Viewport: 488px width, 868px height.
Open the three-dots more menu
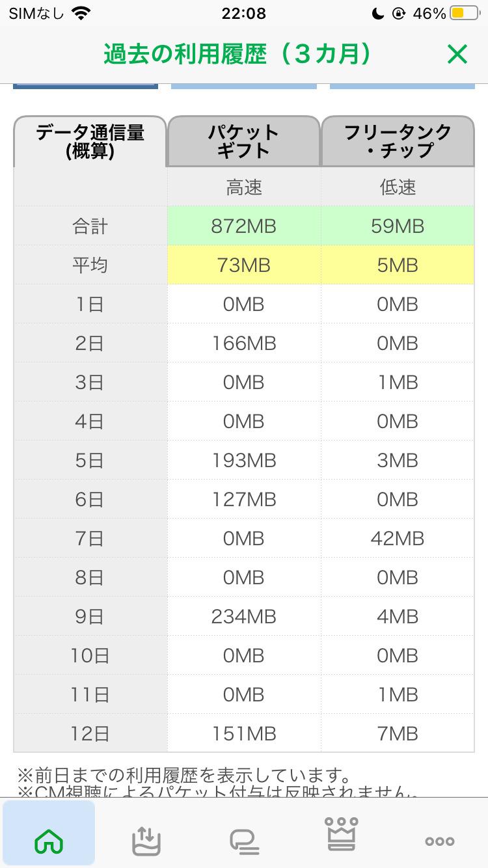point(439,841)
